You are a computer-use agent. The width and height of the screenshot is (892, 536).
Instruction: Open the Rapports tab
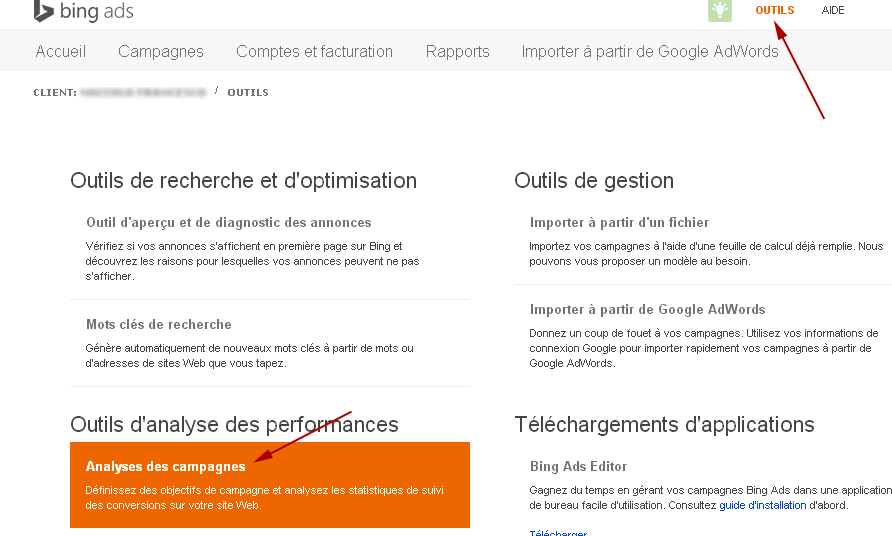tap(457, 51)
